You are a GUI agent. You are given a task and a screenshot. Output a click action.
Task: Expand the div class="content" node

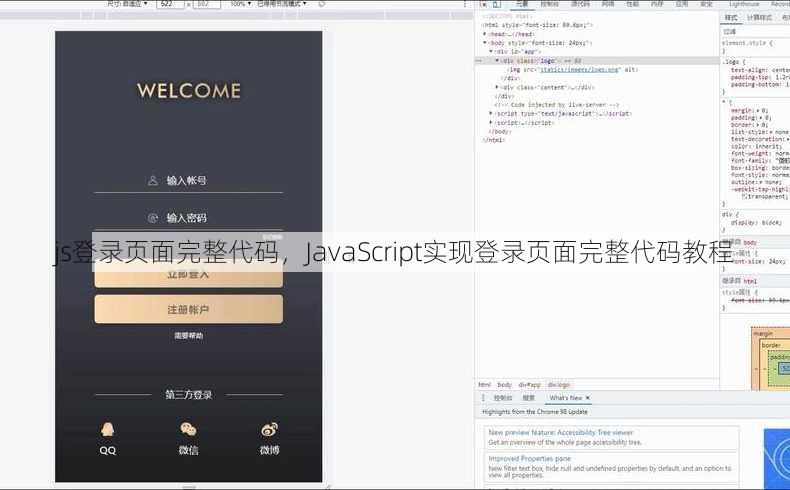pos(497,87)
